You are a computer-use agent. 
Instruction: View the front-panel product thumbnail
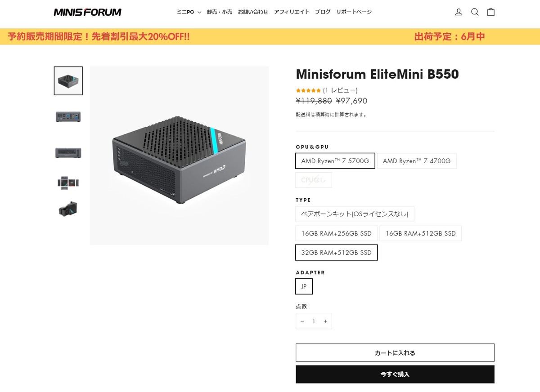(x=68, y=152)
